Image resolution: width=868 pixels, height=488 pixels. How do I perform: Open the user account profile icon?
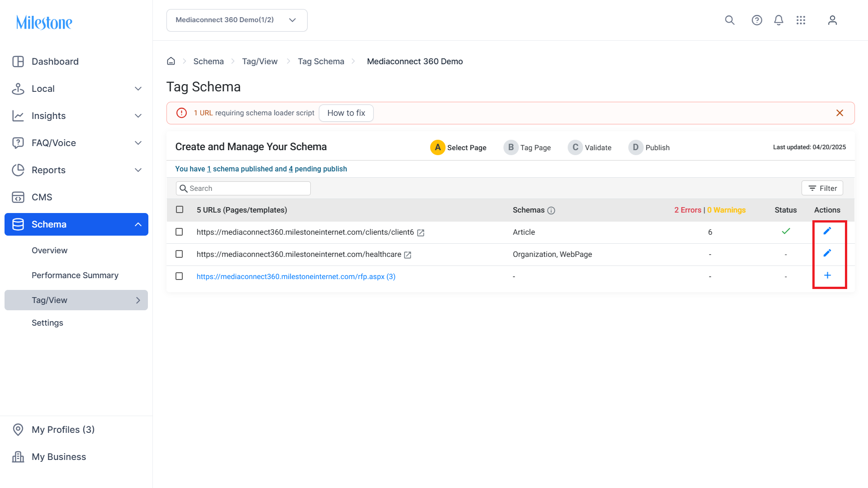point(832,20)
